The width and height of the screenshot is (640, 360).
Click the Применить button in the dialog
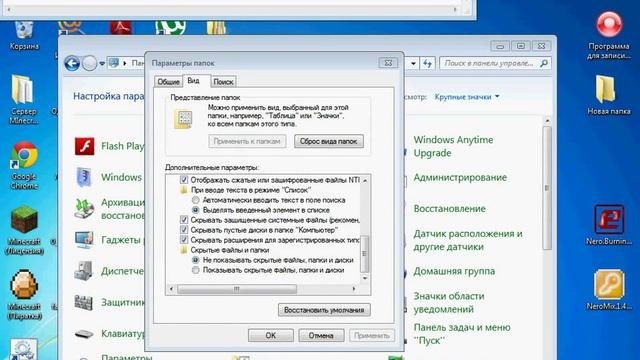click(x=372, y=336)
